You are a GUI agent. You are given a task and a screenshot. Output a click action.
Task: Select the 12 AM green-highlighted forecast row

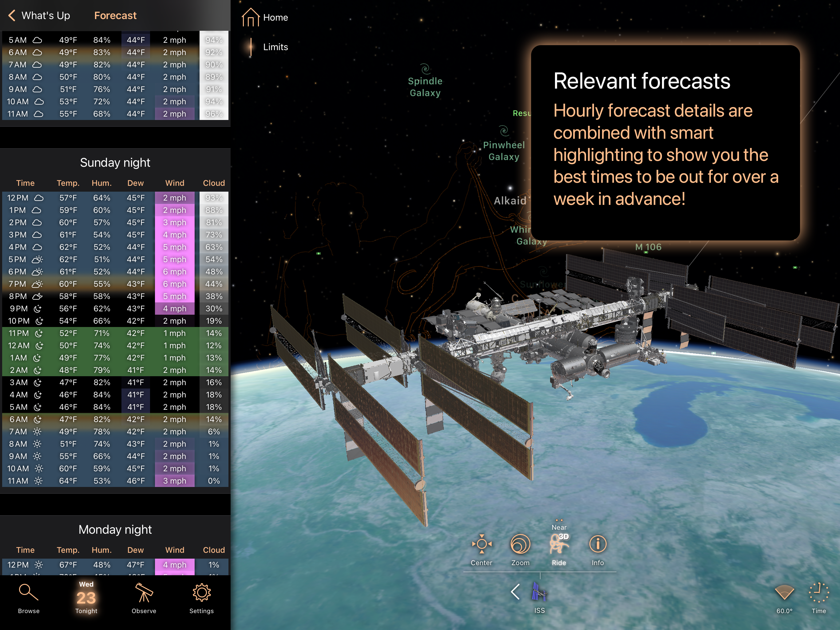(x=115, y=345)
